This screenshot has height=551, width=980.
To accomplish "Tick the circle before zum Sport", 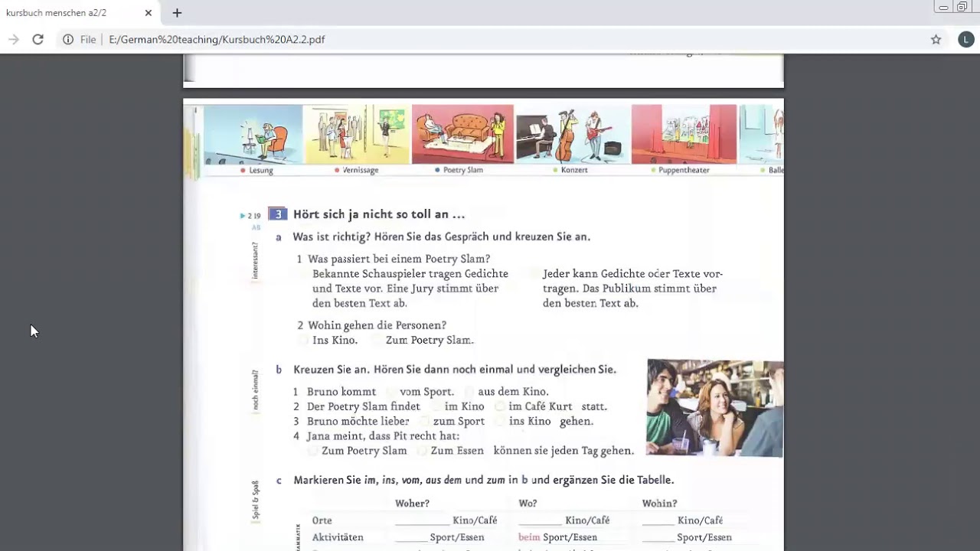I will [424, 421].
